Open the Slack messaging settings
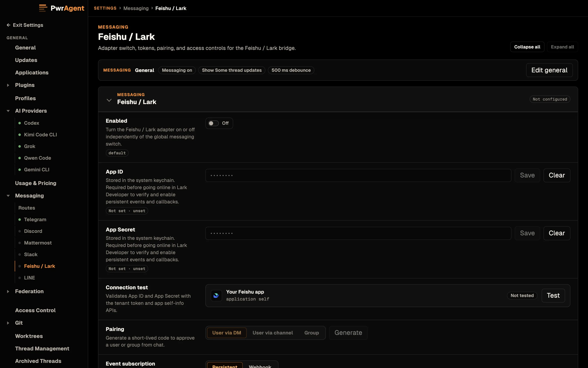588x368 pixels. point(31,255)
